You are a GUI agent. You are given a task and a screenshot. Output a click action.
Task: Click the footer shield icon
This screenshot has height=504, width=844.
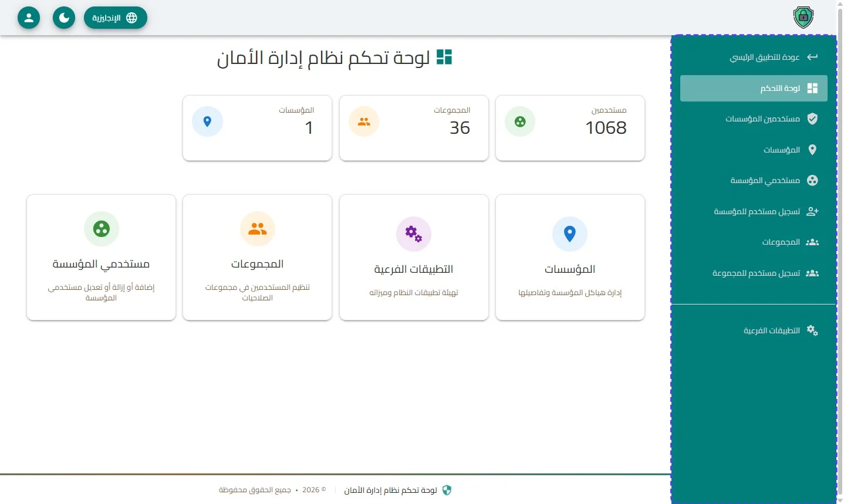pos(447,490)
